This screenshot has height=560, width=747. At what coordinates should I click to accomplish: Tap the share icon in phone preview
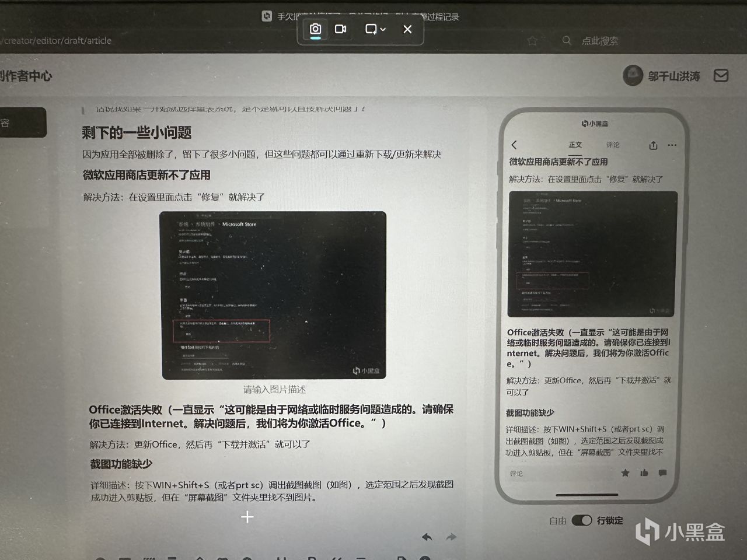pos(653,145)
